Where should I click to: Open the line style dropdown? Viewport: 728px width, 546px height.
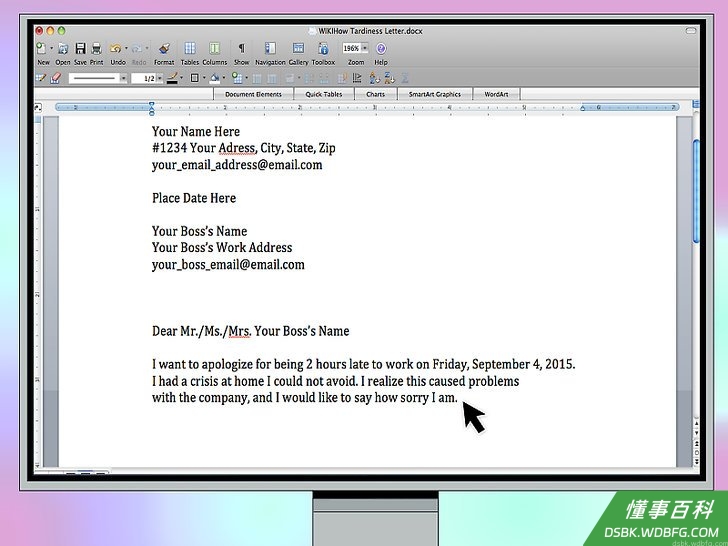(124, 78)
